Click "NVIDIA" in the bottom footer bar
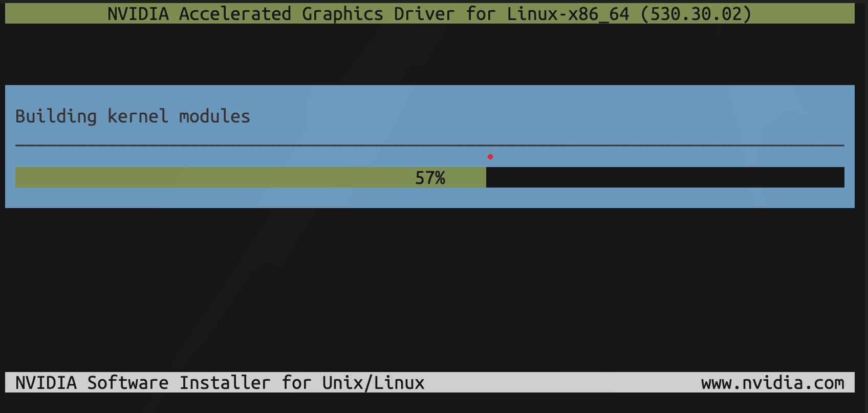The image size is (868, 413). 46,383
